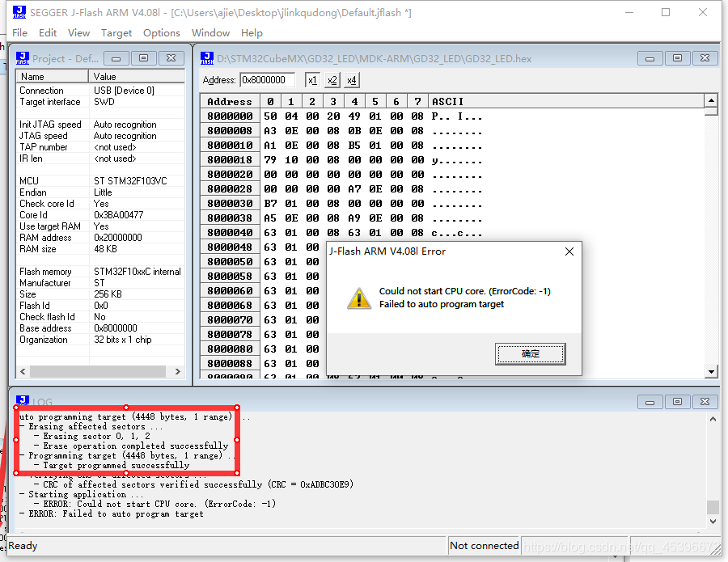Close the J-Flash error dialog with X
Image resolution: width=728 pixels, height=562 pixels.
tap(569, 251)
